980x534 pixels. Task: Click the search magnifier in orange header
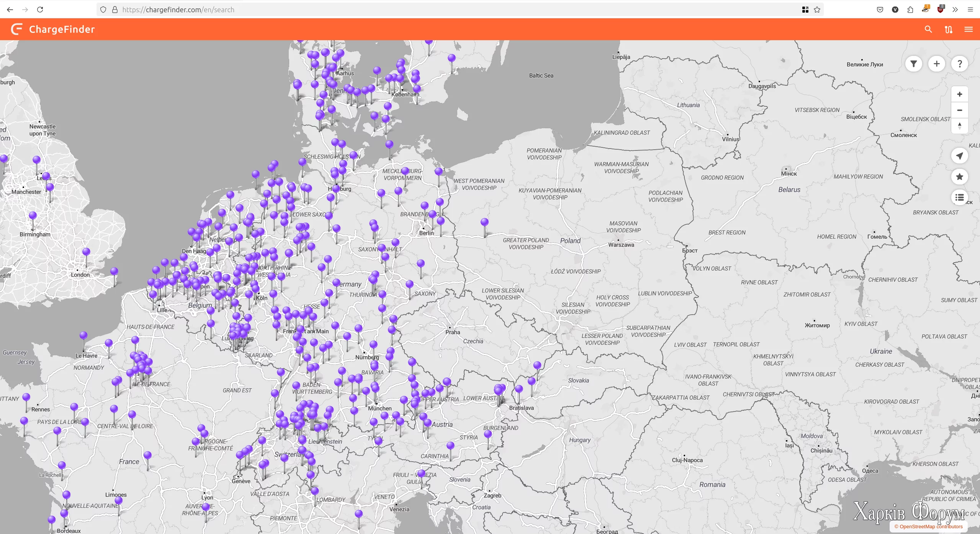[928, 29]
